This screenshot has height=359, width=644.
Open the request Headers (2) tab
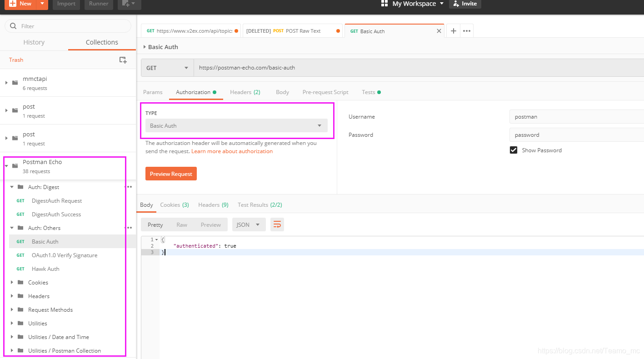pos(245,92)
